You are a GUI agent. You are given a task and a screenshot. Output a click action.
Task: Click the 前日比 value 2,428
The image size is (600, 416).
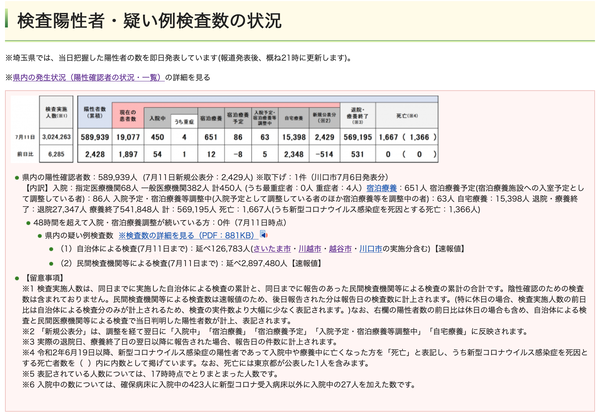pyautogui.click(x=95, y=154)
